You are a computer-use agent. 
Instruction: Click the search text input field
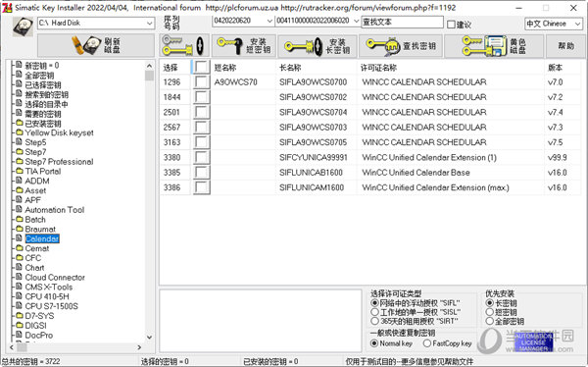coord(402,22)
